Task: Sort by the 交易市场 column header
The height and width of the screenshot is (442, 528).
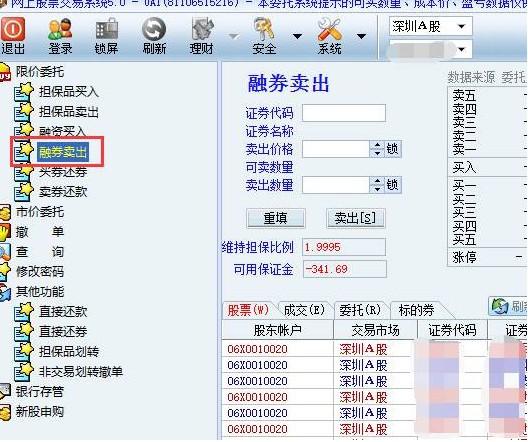Action: click(x=375, y=330)
